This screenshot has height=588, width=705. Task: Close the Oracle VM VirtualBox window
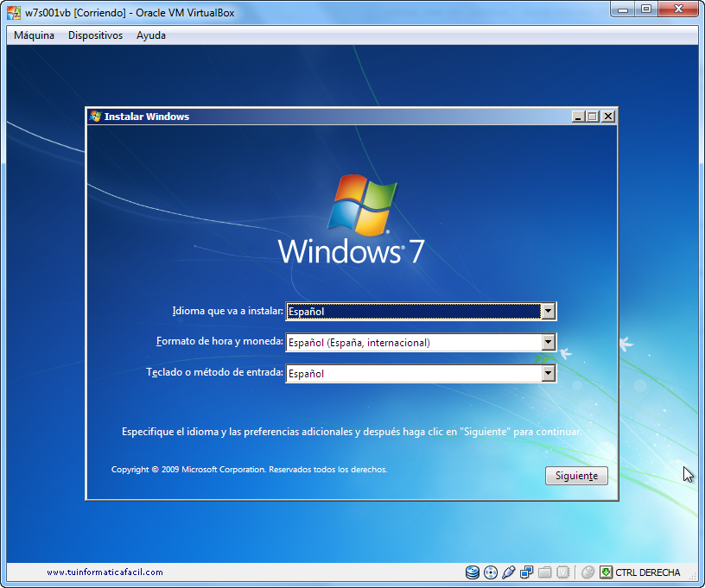coord(678,9)
